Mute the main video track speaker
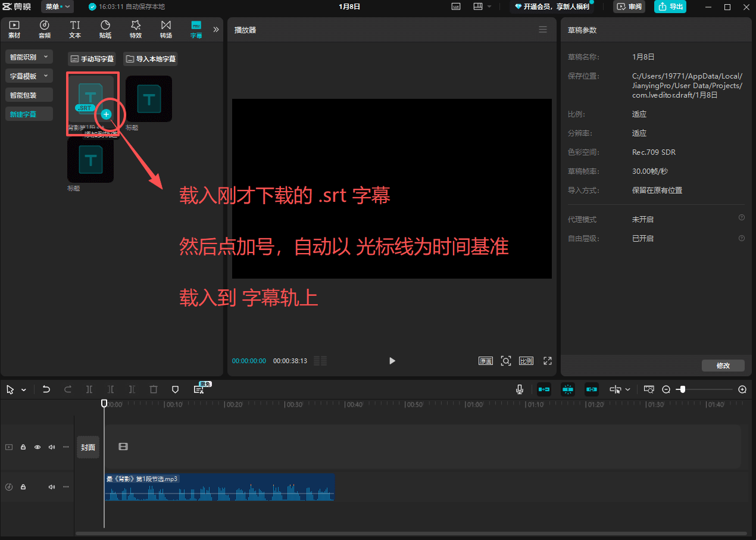This screenshot has width=756, height=540. pyautogui.click(x=52, y=447)
